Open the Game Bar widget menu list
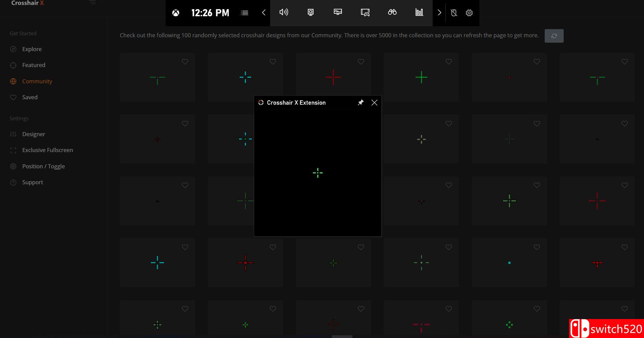The image size is (644, 338). point(245,13)
